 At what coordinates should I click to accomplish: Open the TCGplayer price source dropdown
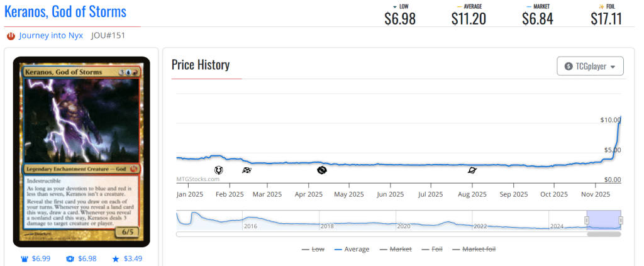(x=590, y=66)
